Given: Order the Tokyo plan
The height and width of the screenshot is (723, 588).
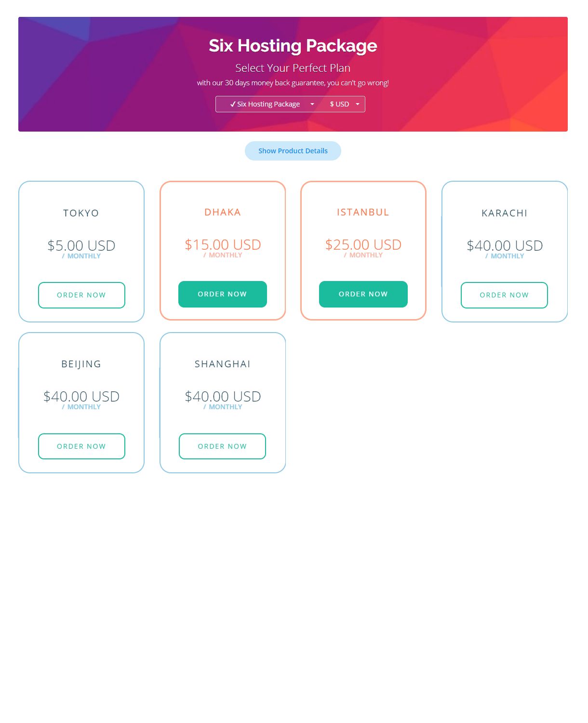Looking at the screenshot, I should coord(81,295).
